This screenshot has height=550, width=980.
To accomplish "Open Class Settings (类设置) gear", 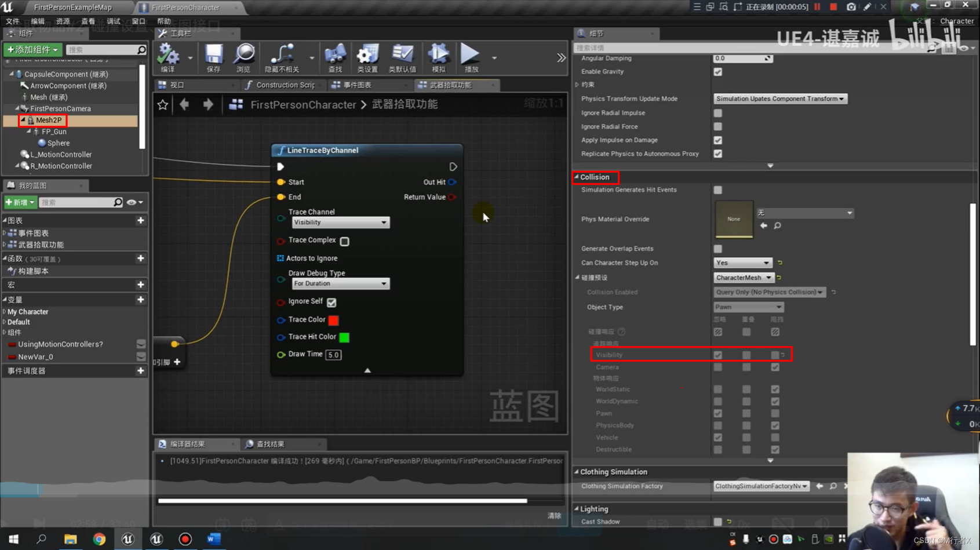I will pyautogui.click(x=367, y=57).
